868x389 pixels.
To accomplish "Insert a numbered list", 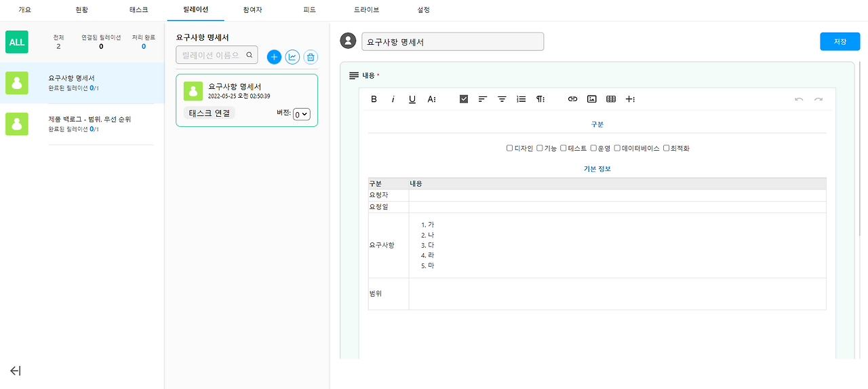I will [521, 99].
